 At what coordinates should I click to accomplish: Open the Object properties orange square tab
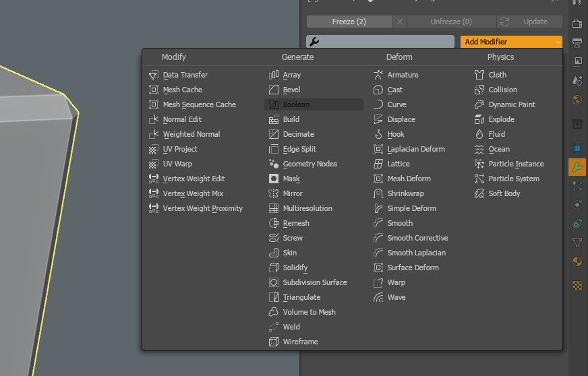577,148
